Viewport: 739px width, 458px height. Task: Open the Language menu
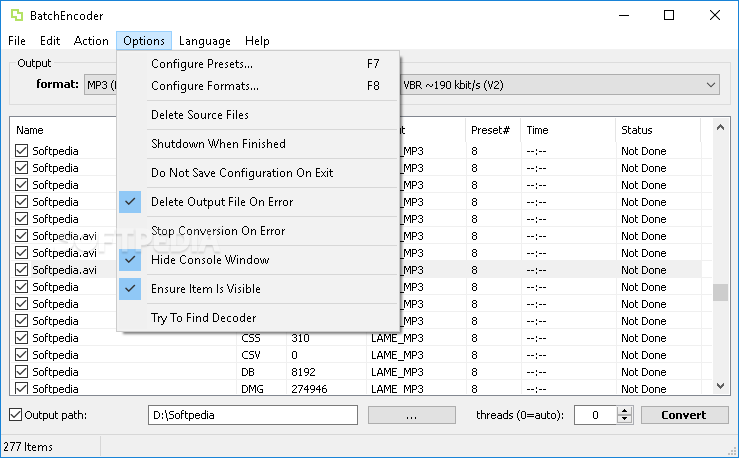pos(205,41)
